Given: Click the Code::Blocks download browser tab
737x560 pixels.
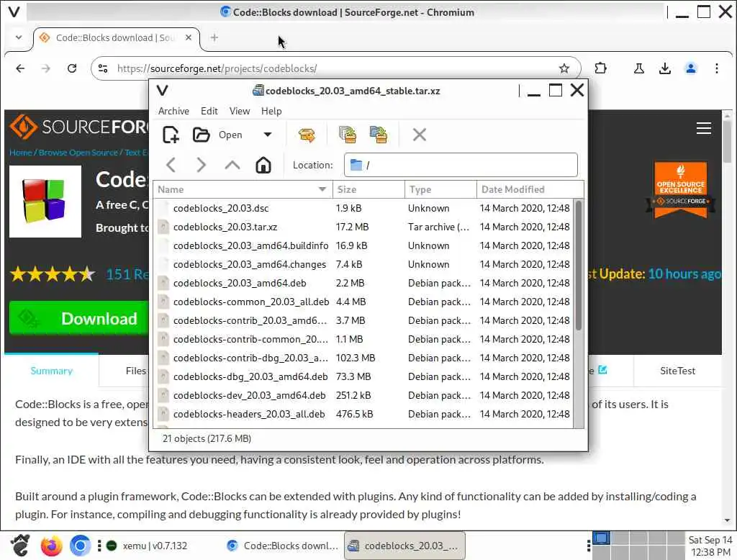Looking at the screenshot, I should 116,37.
